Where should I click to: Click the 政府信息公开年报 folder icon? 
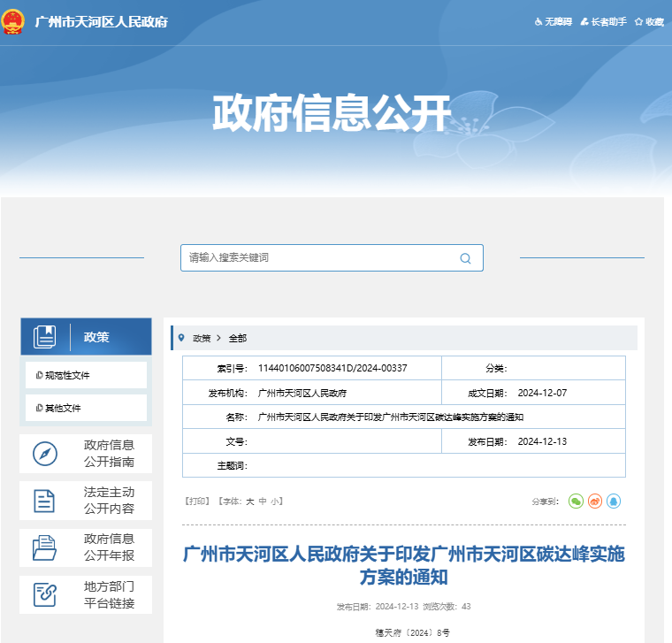click(x=45, y=547)
